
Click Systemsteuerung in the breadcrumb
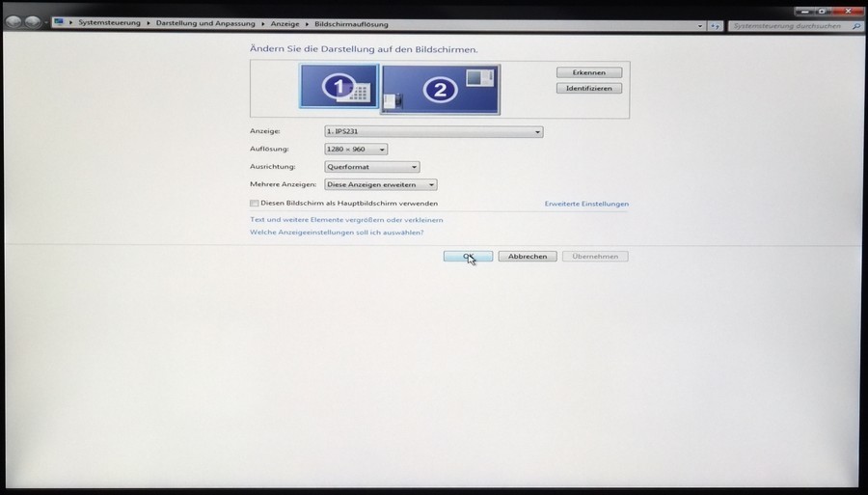pos(110,23)
